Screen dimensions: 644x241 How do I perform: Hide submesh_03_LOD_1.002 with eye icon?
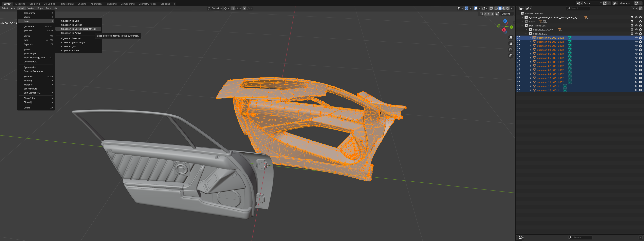(636, 50)
